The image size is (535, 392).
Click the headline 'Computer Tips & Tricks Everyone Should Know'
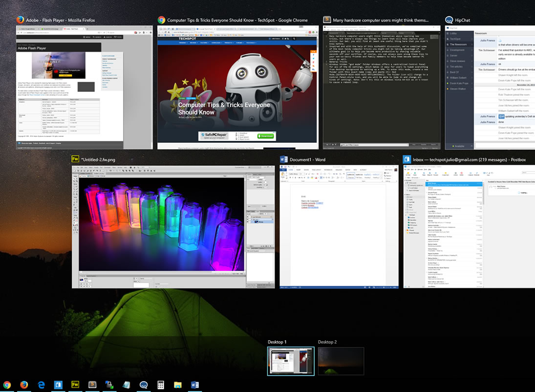click(224, 109)
